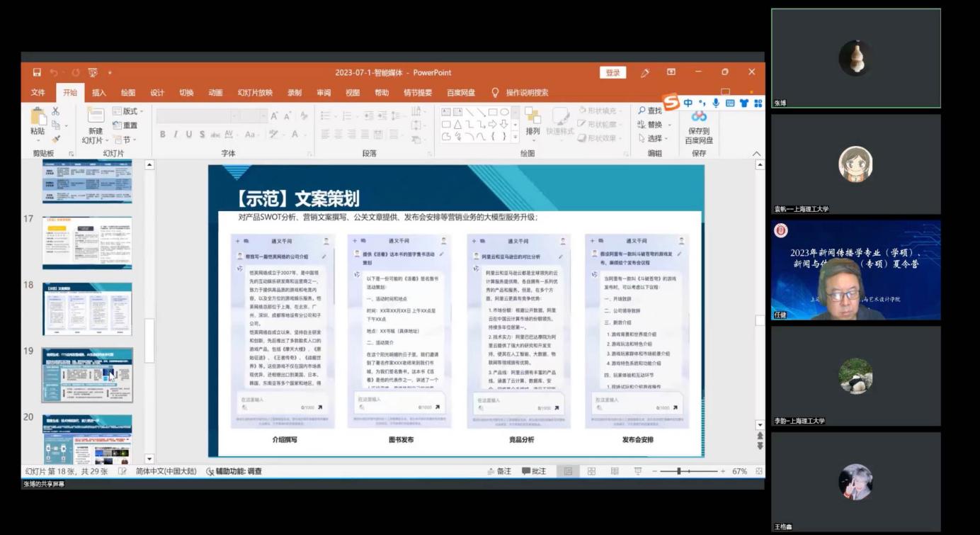Open the Sogou toolbox grid icon
The image size is (980, 535).
(758, 103)
